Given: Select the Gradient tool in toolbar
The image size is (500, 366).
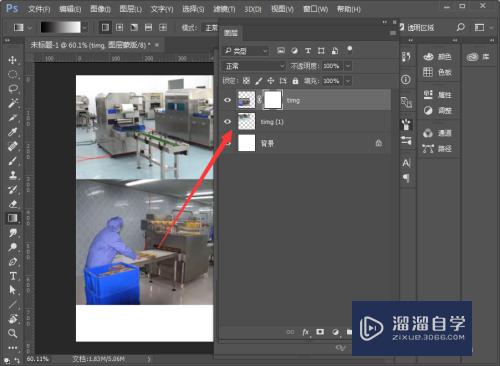Looking at the screenshot, I should [x=13, y=218].
